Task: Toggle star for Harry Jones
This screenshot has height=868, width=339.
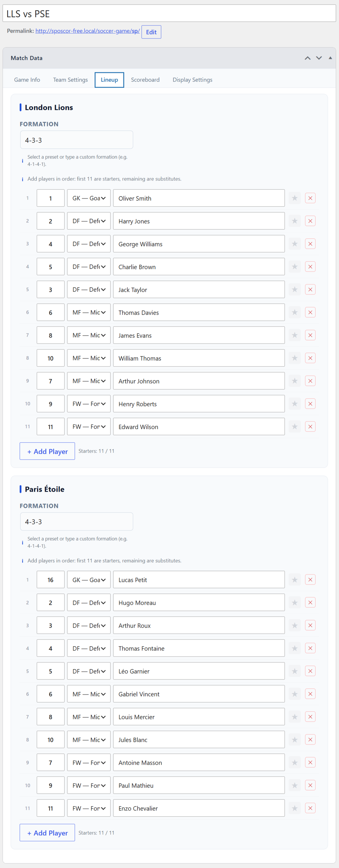Action: [294, 221]
